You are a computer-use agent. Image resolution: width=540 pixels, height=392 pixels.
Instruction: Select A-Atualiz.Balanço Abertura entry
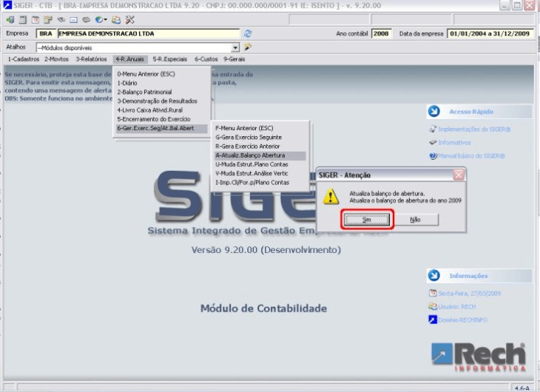coord(260,155)
